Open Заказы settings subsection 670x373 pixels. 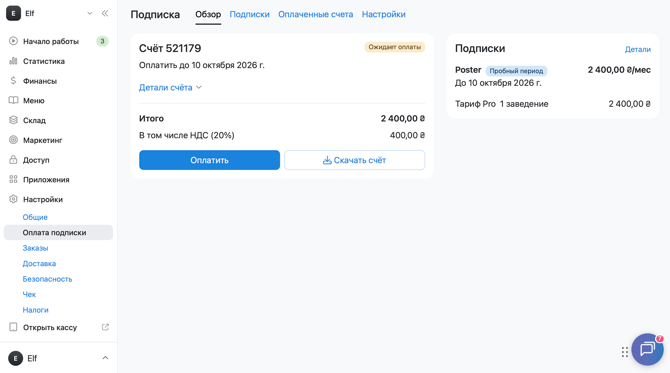click(x=35, y=248)
